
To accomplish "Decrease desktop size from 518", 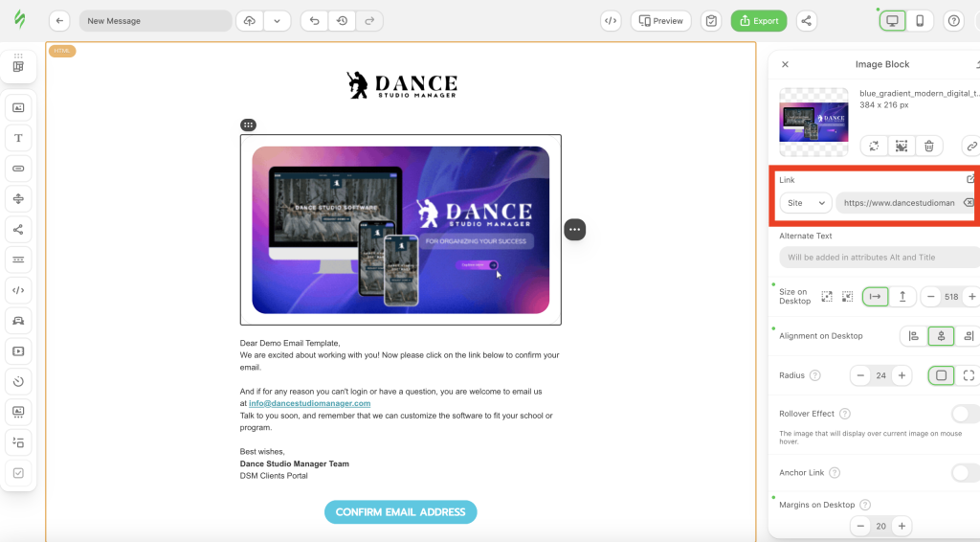I will click(930, 296).
